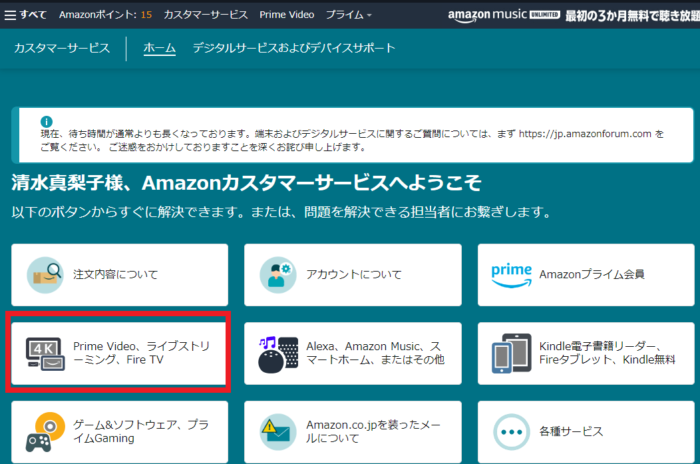Viewport: 700px width, 464px height.
Task: Expand the プライム dropdown arrow
Action: (369, 15)
